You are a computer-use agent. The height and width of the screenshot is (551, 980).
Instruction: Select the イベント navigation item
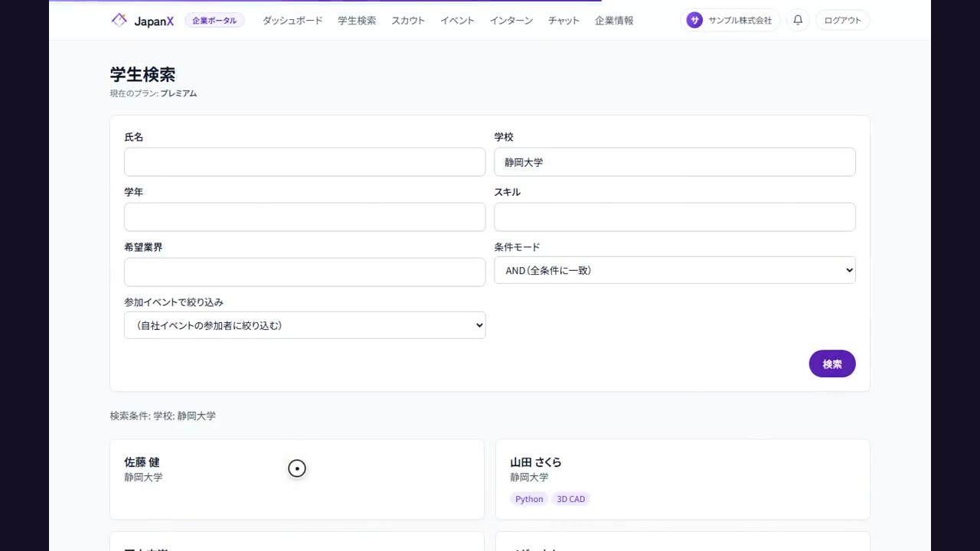(x=457, y=21)
